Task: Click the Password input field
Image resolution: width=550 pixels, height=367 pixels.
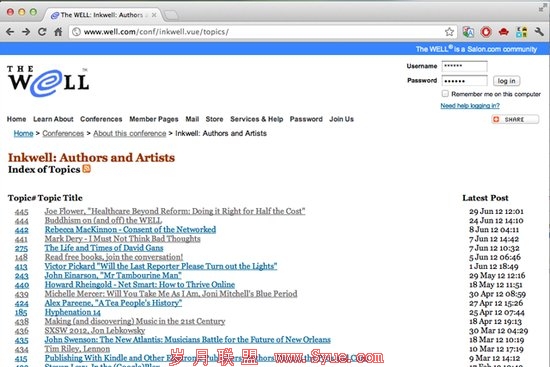Action: tap(464, 81)
